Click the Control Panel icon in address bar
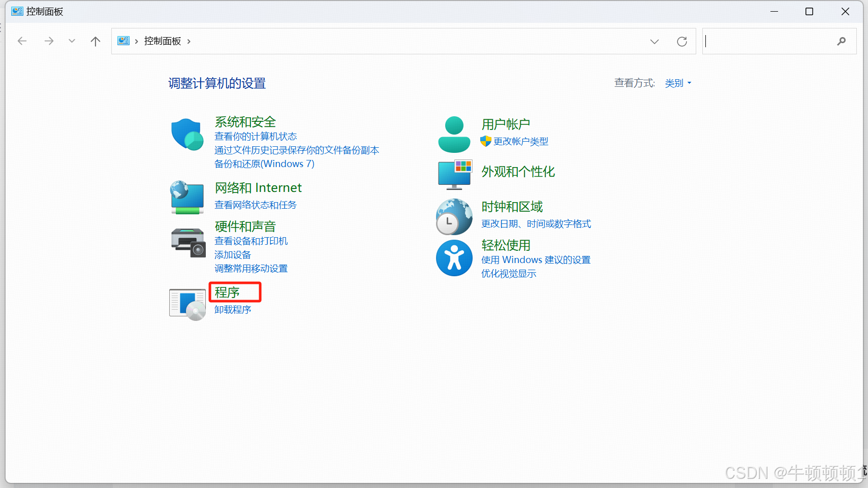The image size is (868, 488). 123,41
